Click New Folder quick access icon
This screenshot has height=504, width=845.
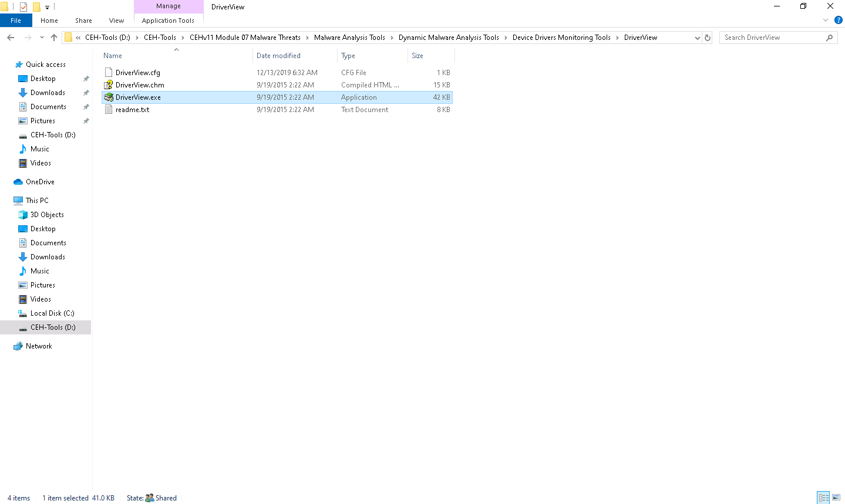(x=36, y=7)
